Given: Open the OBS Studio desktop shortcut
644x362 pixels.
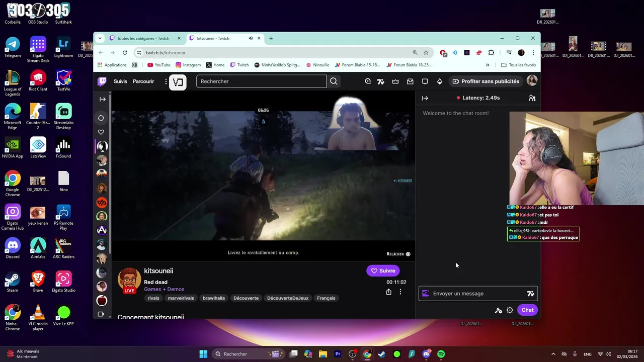Looking at the screenshot, I should pos(38,14).
